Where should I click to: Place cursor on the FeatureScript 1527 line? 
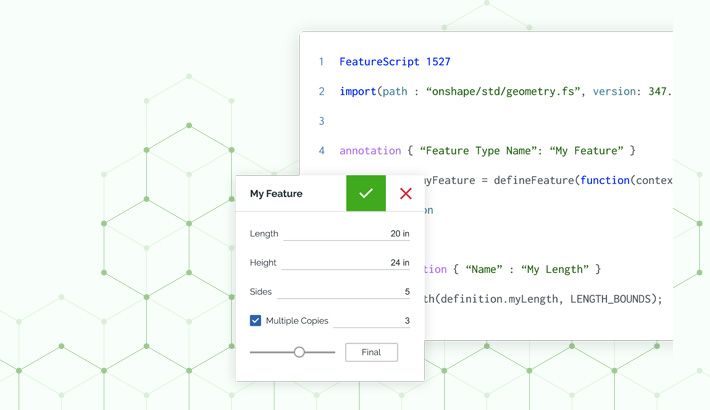point(394,62)
